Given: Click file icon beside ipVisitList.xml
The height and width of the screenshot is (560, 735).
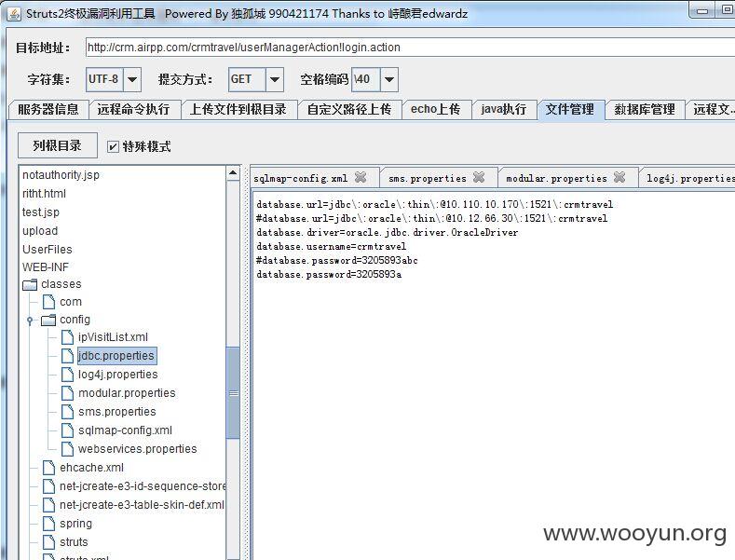Looking at the screenshot, I should click(x=67, y=337).
